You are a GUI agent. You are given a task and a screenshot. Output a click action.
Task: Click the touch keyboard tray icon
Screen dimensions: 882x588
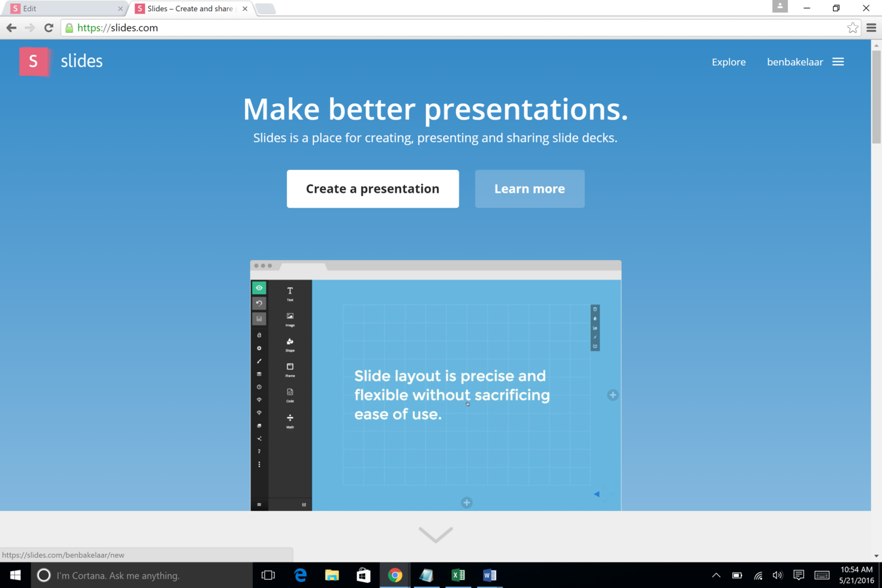coord(822,575)
